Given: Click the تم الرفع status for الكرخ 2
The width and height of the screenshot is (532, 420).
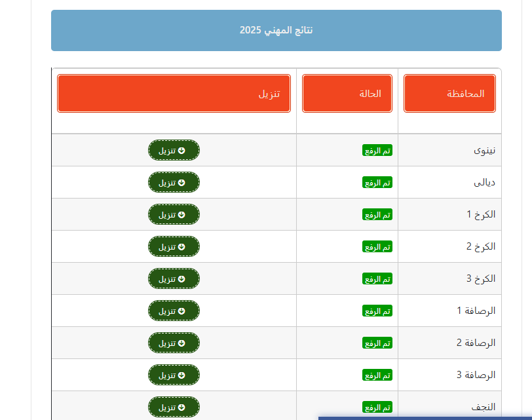Looking at the screenshot, I should pyautogui.click(x=378, y=246).
